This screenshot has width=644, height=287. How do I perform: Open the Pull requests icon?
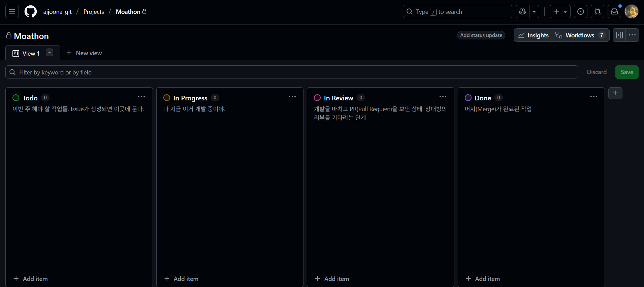click(598, 12)
